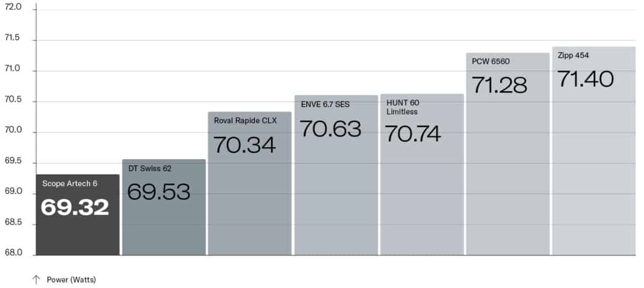The image size is (644, 288).
Task: Click the 70.74 value label
Action: (413, 134)
